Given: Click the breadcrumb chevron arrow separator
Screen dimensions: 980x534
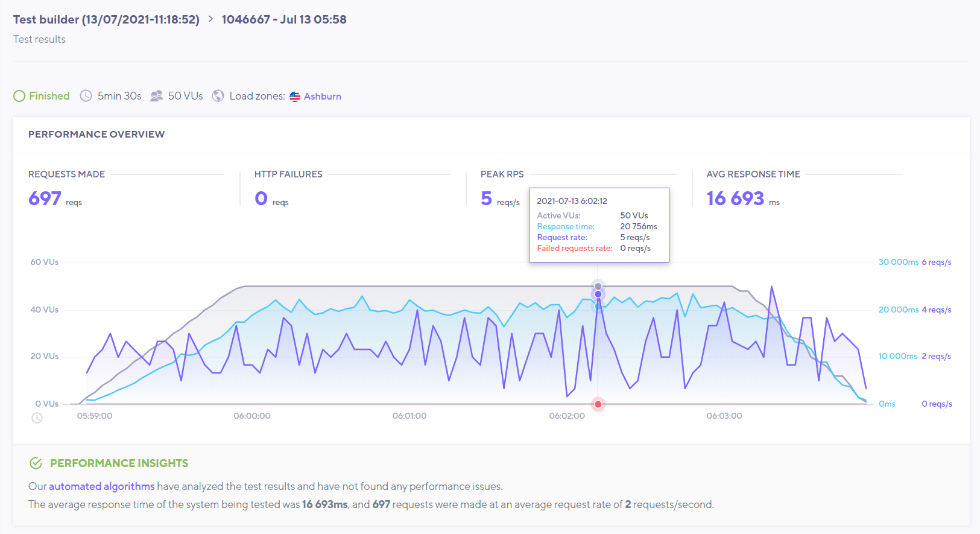Looking at the screenshot, I should (x=210, y=19).
